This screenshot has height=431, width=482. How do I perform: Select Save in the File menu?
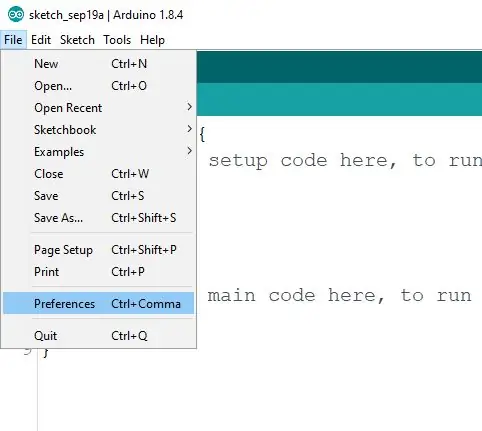click(98, 196)
